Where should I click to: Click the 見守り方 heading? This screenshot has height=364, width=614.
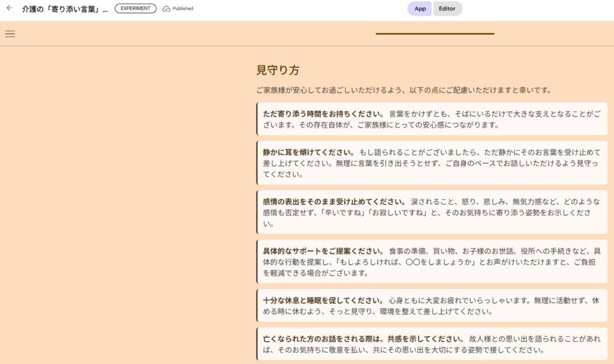point(278,70)
